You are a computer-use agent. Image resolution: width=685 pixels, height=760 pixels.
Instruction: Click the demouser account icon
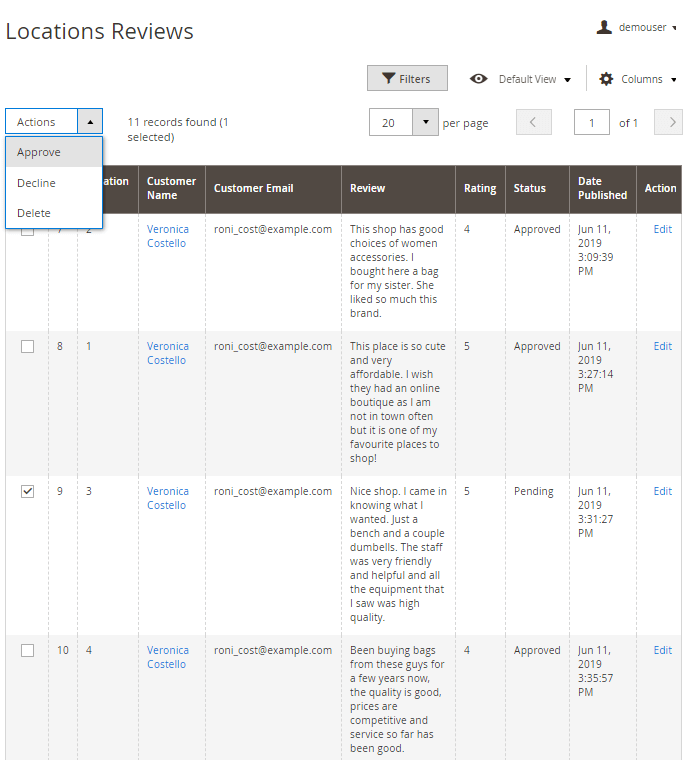[604, 27]
